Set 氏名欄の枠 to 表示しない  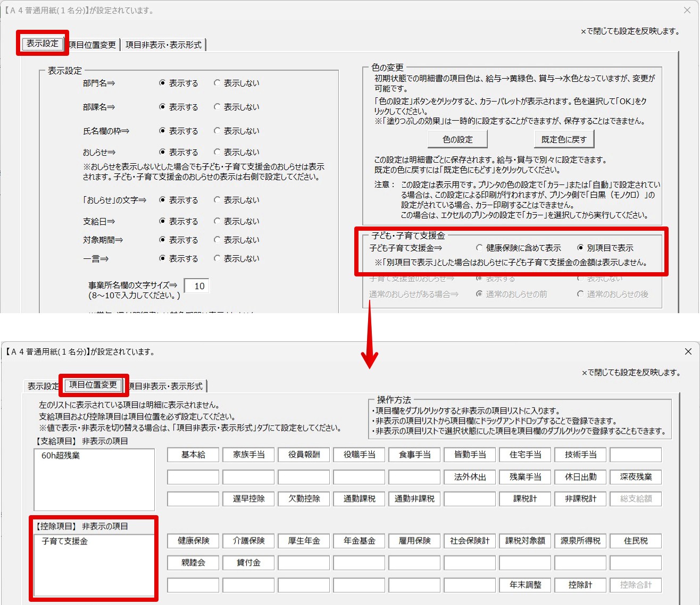(x=217, y=131)
